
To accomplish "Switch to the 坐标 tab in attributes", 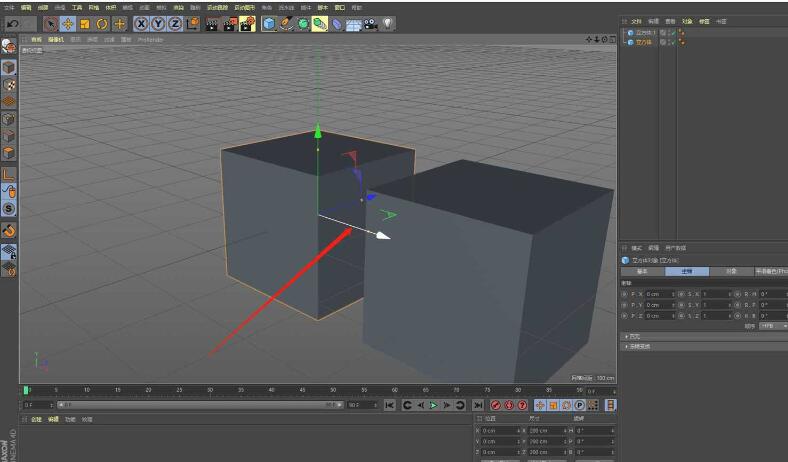I will tap(686, 271).
